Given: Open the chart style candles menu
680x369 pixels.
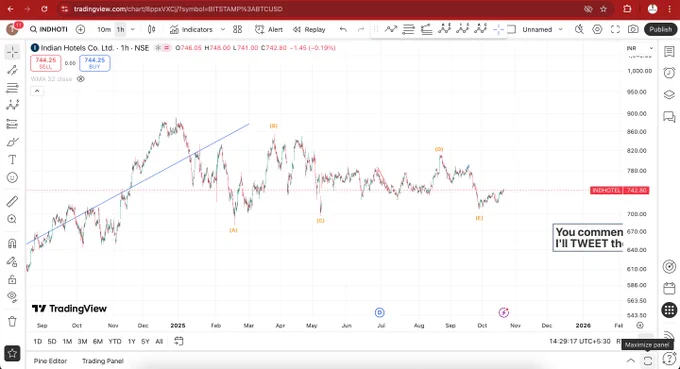Looking at the screenshot, I should (151, 29).
